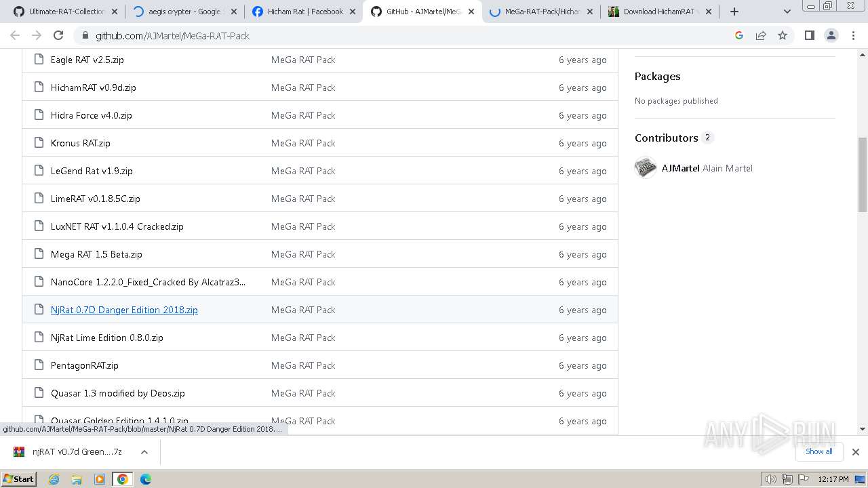Image resolution: width=868 pixels, height=488 pixels.
Task: Open the AJMartel contributor profile link
Action: tap(680, 168)
